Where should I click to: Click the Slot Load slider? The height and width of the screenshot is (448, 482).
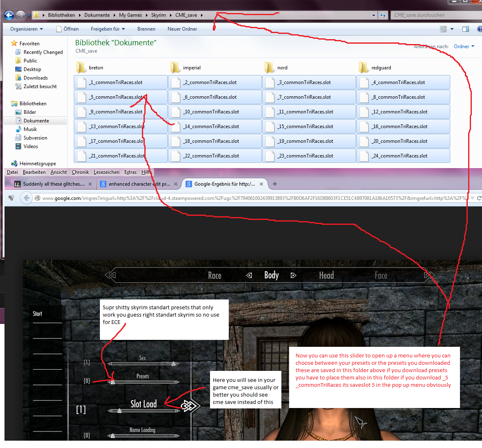click(x=144, y=411)
